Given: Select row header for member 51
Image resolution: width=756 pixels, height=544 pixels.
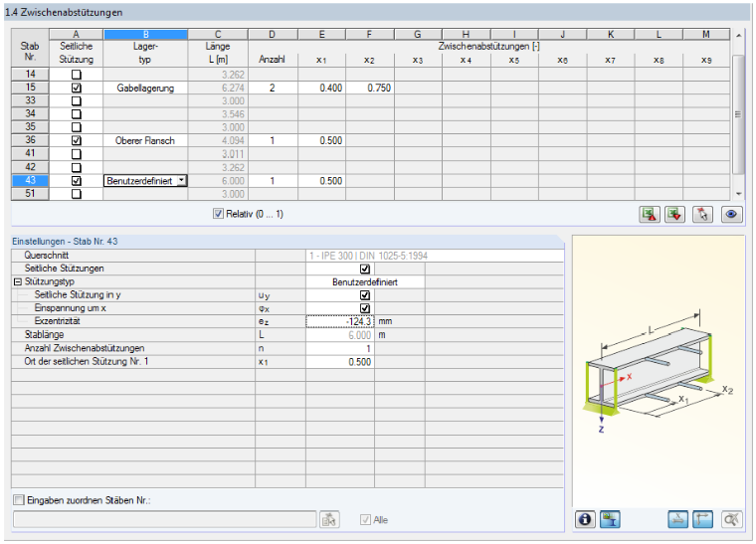Looking at the screenshot, I should point(30,193).
